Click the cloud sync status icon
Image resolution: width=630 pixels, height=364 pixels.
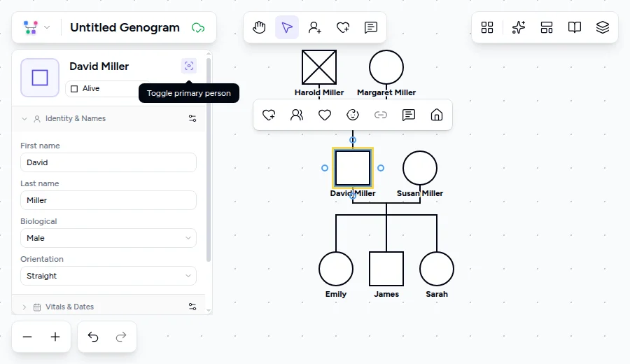(x=198, y=28)
